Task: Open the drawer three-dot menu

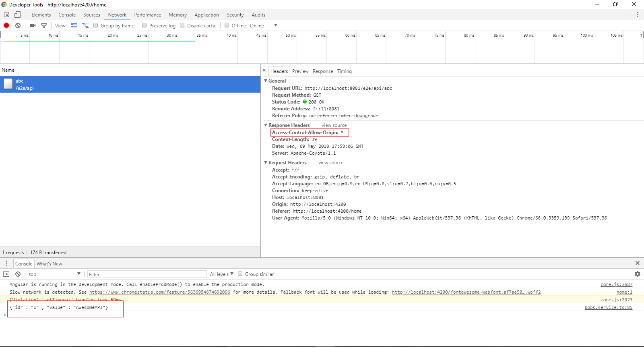Action: tap(6, 263)
